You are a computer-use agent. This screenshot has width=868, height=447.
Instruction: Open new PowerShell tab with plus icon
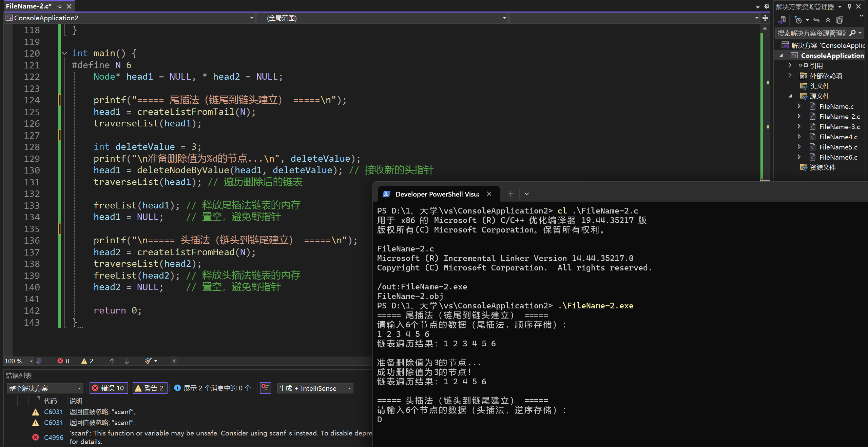pos(510,194)
